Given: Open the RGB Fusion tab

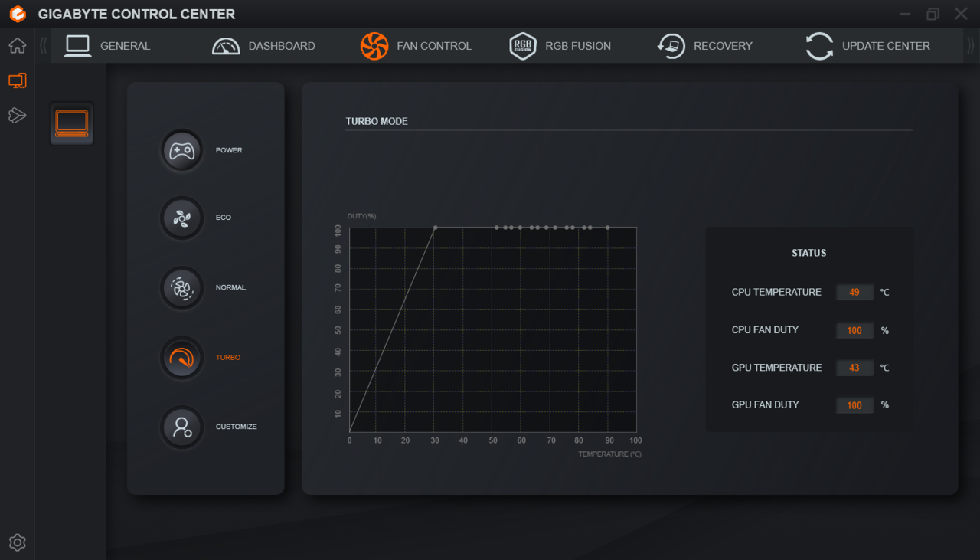Looking at the screenshot, I should pos(560,46).
